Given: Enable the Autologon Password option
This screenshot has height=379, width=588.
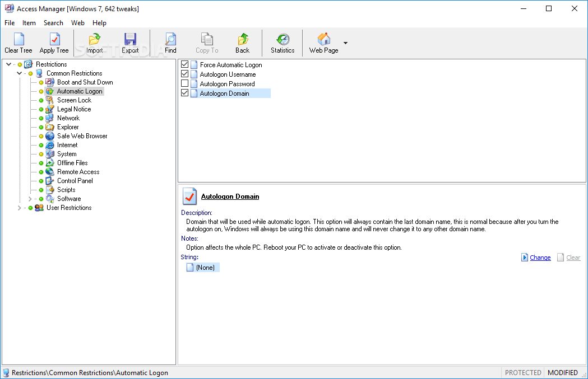Looking at the screenshot, I should (x=184, y=83).
